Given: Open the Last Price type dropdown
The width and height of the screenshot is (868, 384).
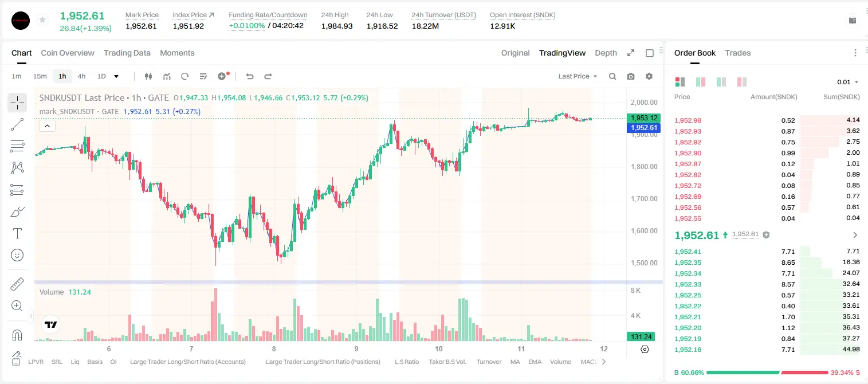Looking at the screenshot, I should 578,76.
